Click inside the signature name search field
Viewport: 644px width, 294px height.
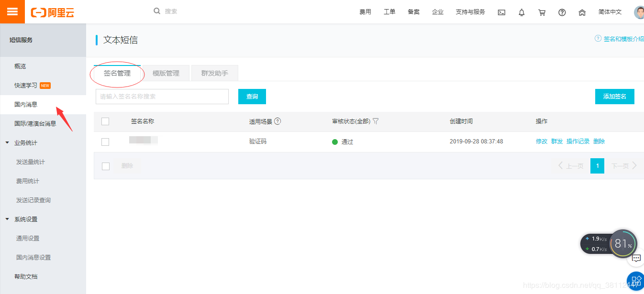162,96
